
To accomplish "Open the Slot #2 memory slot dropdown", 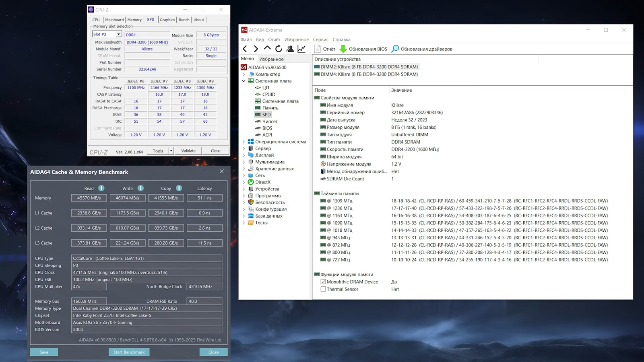I will (118, 35).
